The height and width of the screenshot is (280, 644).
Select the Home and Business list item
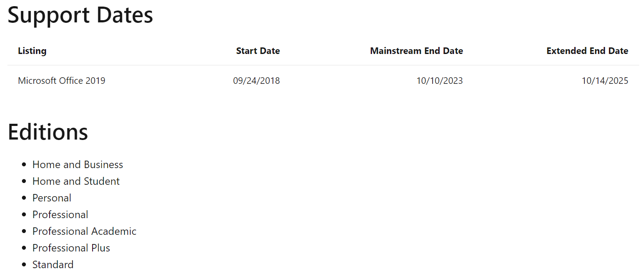pyautogui.click(x=78, y=165)
